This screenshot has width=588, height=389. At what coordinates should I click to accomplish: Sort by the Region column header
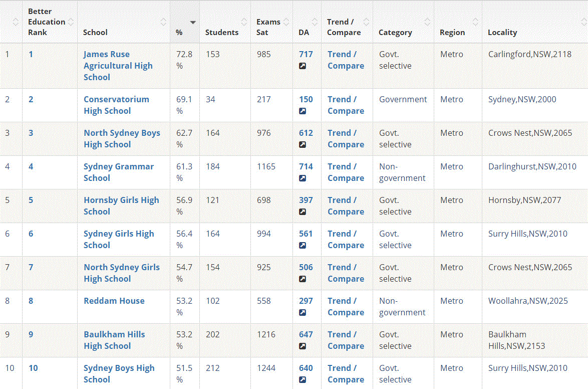click(475, 22)
